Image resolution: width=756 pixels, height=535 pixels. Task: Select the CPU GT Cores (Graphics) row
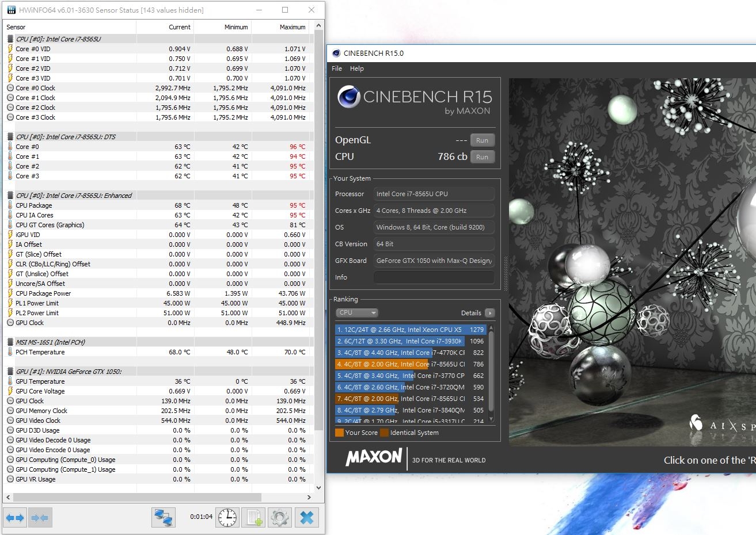coord(157,225)
